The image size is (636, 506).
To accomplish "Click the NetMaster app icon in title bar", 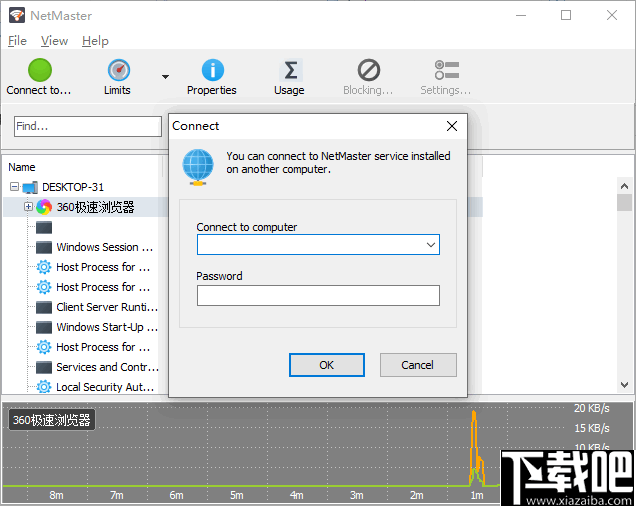I will (17, 15).
